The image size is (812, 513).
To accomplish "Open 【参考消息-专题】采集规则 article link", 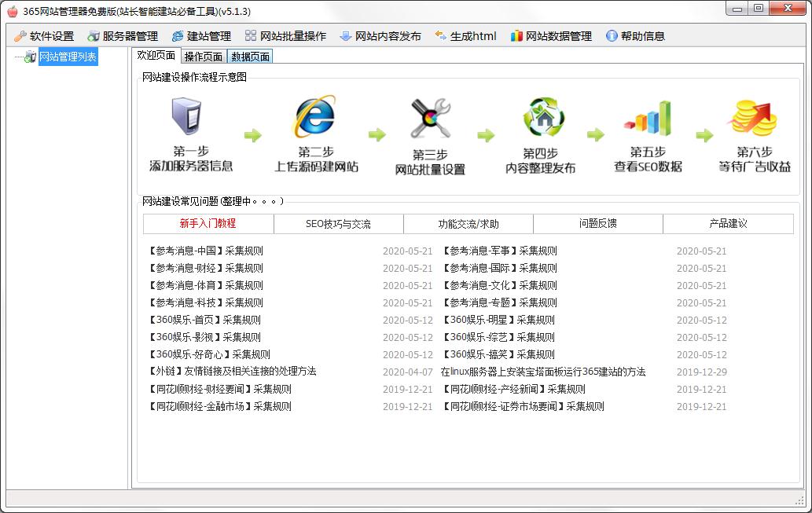I will [499, 302].
